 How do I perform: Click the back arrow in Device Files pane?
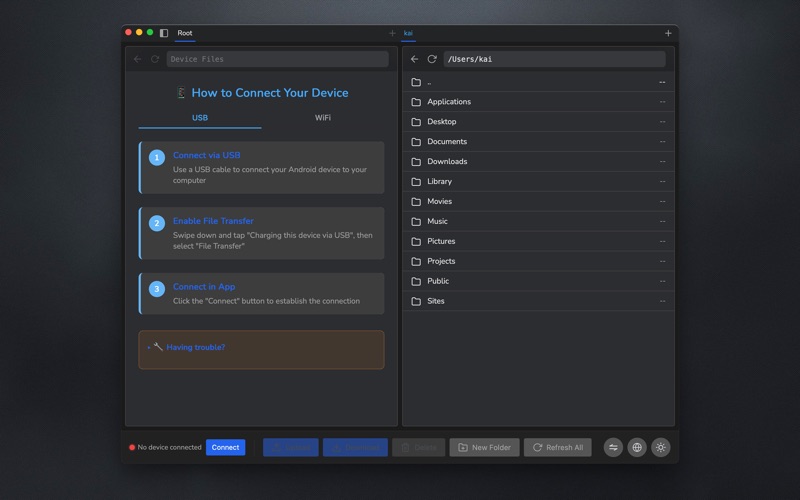tap(137, 59)
